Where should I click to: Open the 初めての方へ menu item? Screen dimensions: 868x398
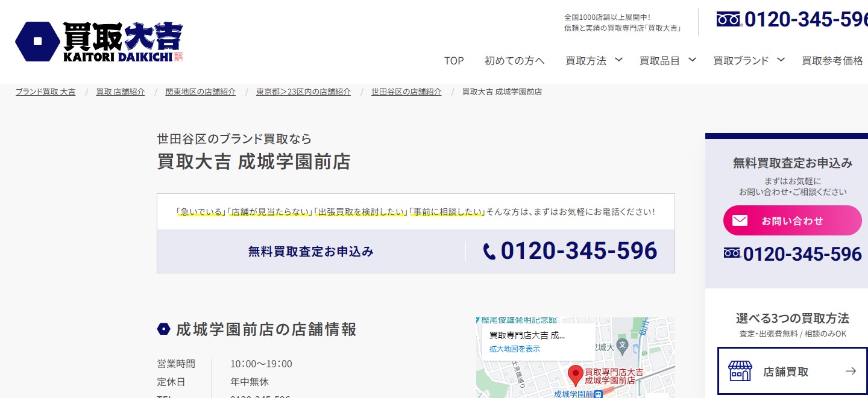tap(514, 60)
